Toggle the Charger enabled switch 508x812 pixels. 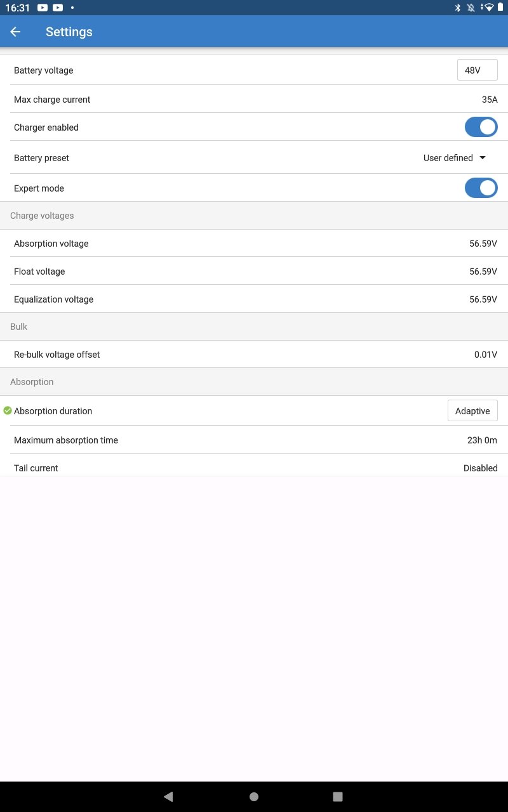click(x=481, y=127)
